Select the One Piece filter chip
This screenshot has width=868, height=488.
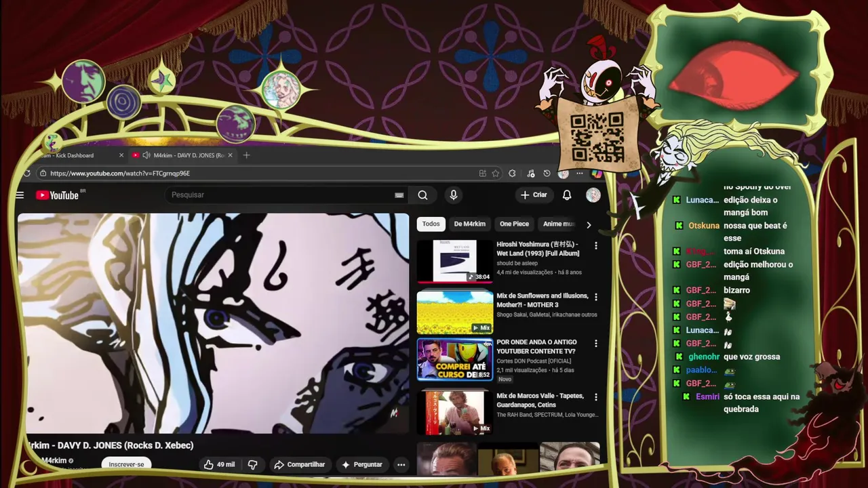pos(514,224)
